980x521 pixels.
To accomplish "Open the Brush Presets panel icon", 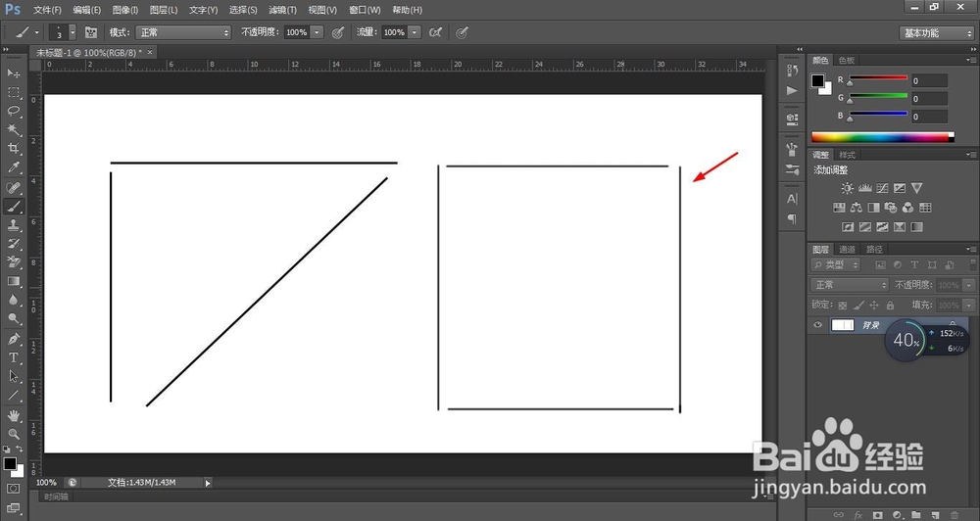I will [792, 168].
